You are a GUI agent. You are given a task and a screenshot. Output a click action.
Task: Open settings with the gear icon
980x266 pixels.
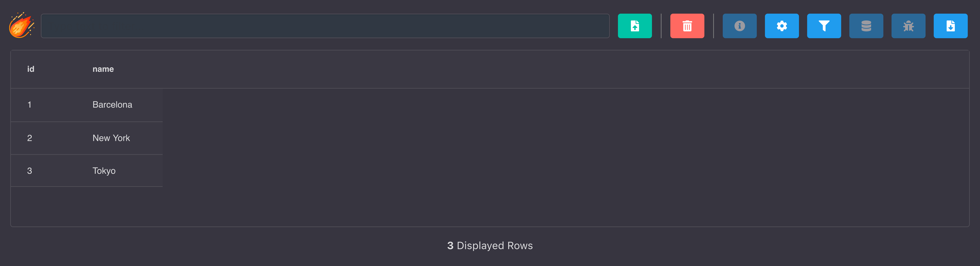782,26
